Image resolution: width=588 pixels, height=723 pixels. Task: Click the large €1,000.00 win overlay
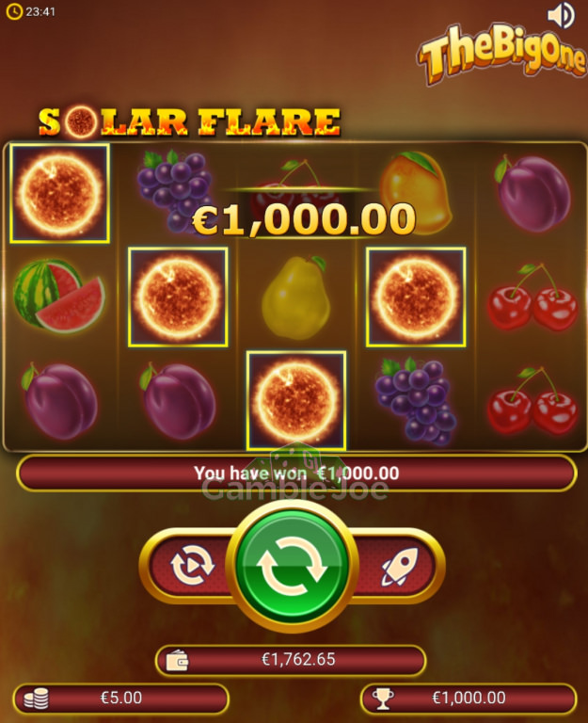tap(304, 219)
